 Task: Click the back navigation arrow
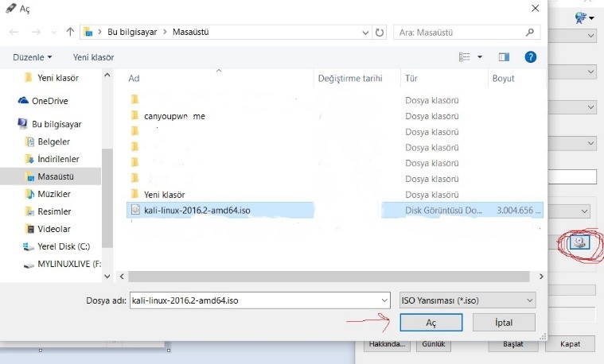tap(14, 33)
